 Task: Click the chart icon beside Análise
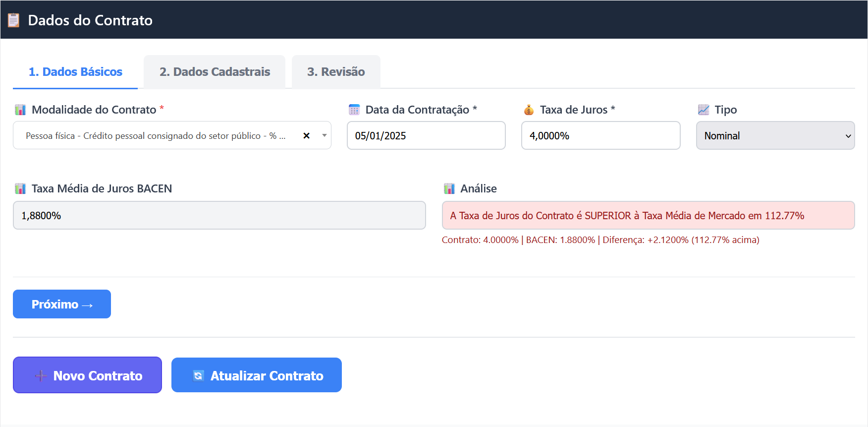[x=449, y=188]
